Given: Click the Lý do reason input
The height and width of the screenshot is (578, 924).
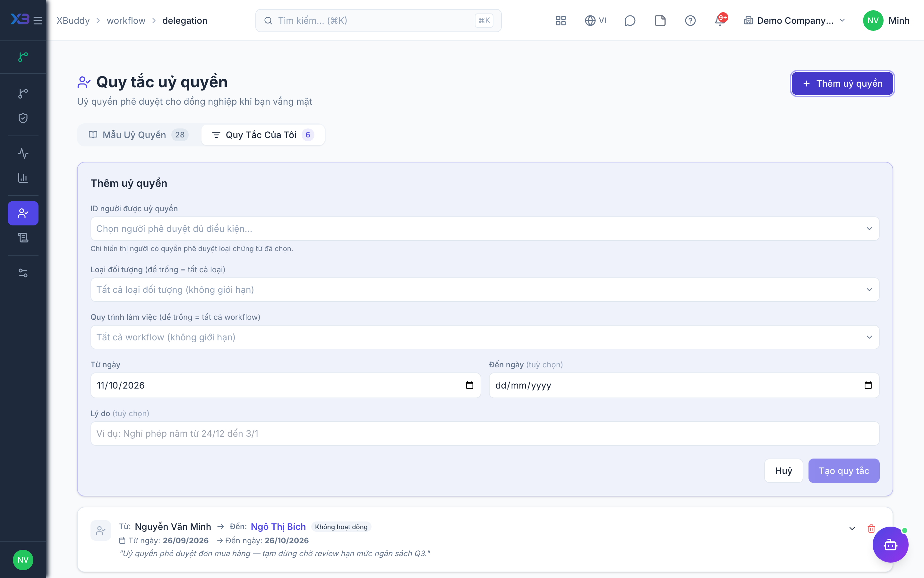Looking at the screenshot, I should [485, 433].
